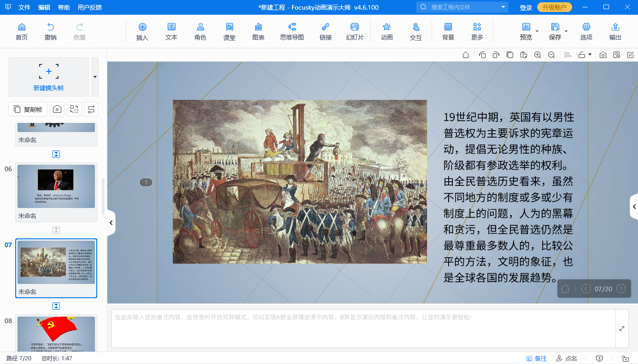Click the edit pencil icon in canvas toolbar
Screen dimensions: 638x364
631,55
